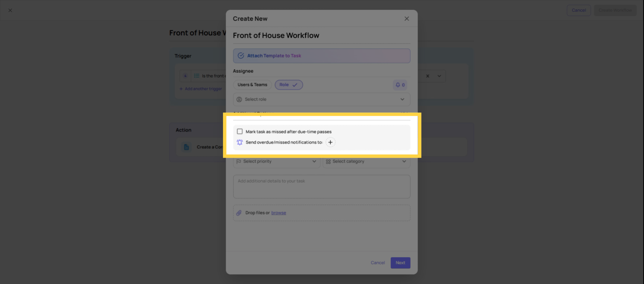Expand the trigger chevron dropdown

click(439, 76)
